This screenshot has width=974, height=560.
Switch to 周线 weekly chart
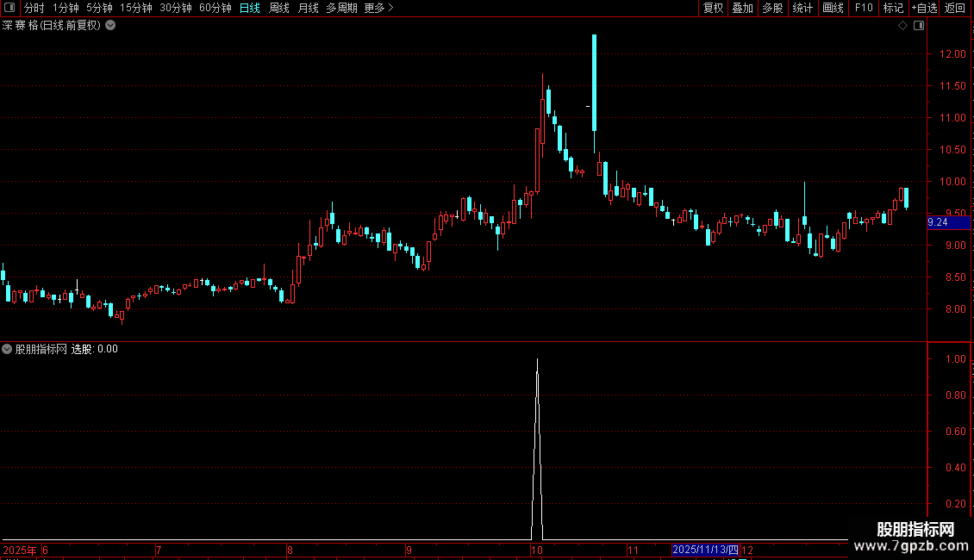tap(279, 8)
